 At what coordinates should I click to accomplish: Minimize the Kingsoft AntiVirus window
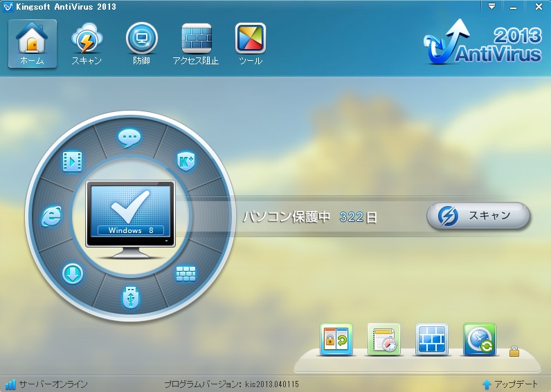click(x=514, y=7)
